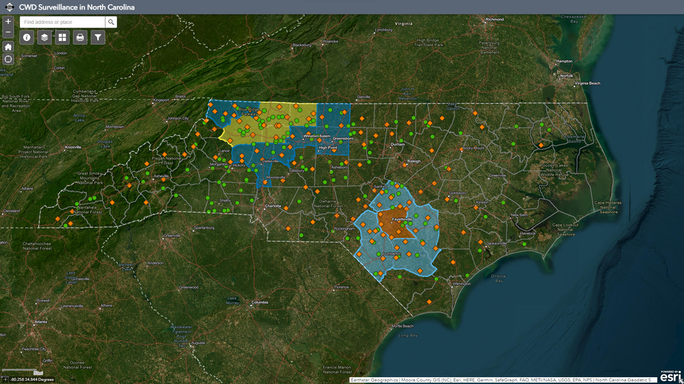Image resolution: width=684 pixels, height=384 pixels.
Task: Click the search magnifier button
Action: (x=111, y=22)
